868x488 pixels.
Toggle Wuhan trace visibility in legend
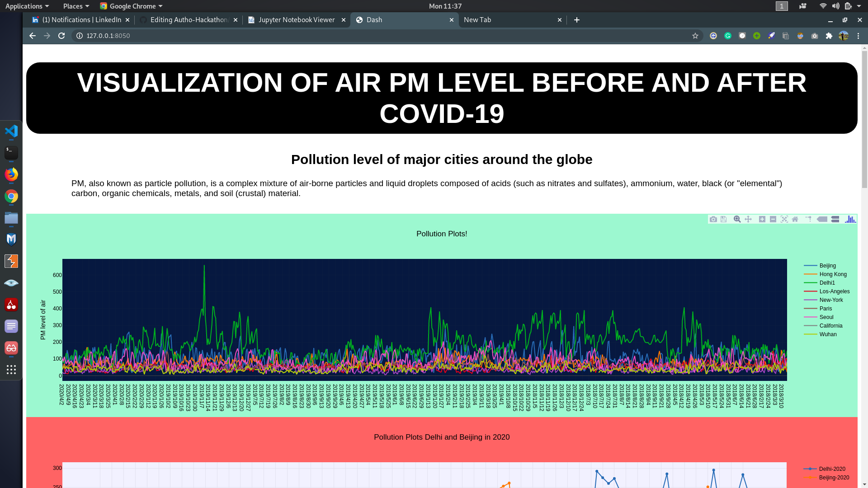click(828, 334)
